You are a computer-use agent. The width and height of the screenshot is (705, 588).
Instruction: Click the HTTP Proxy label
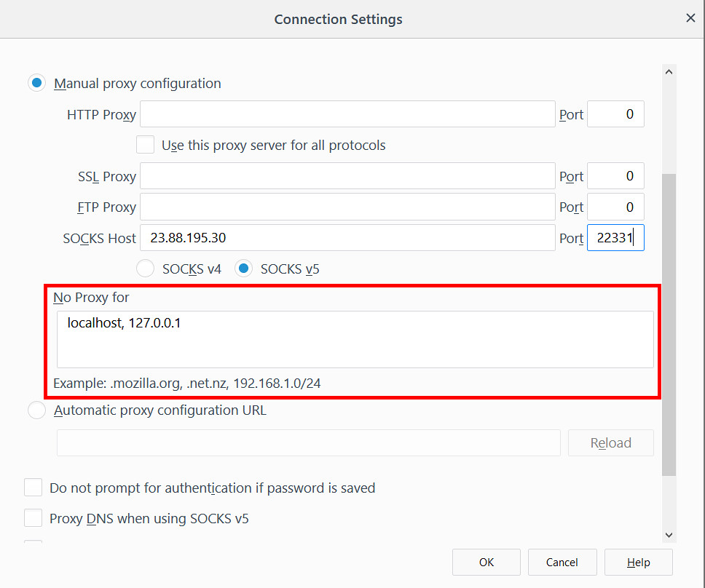[x=101, y=114]
